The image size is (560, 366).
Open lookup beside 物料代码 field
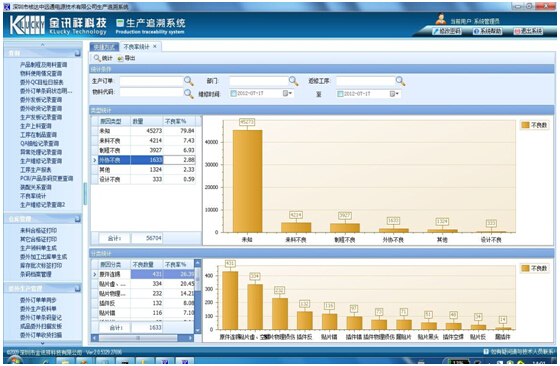point(189,93)
